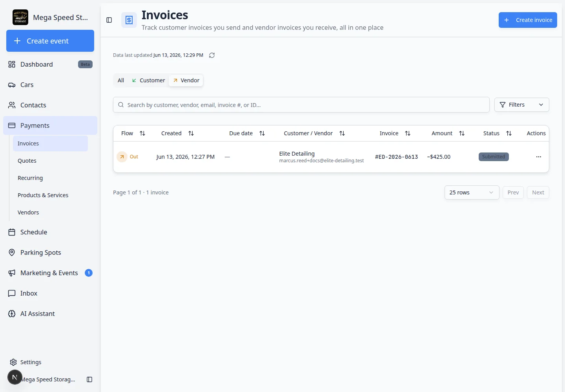Click the invoice dollar icon beside title

click(x=129, y=20)
